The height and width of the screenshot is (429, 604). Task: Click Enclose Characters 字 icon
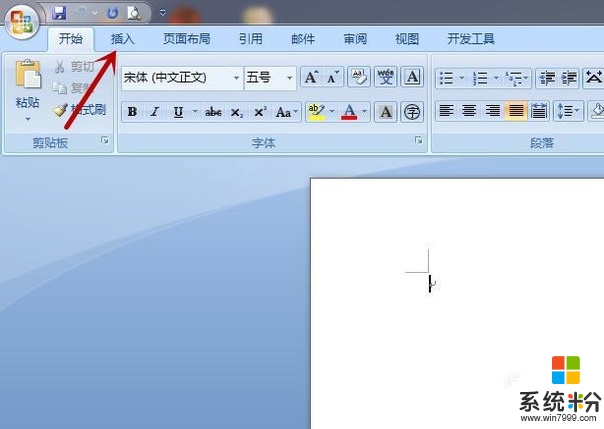pos(412,112)
